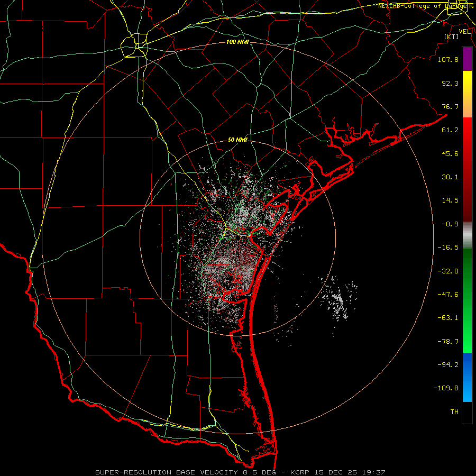
Task: Click the '50 NMI' range ring label
Action: click(x=237, y=140)
